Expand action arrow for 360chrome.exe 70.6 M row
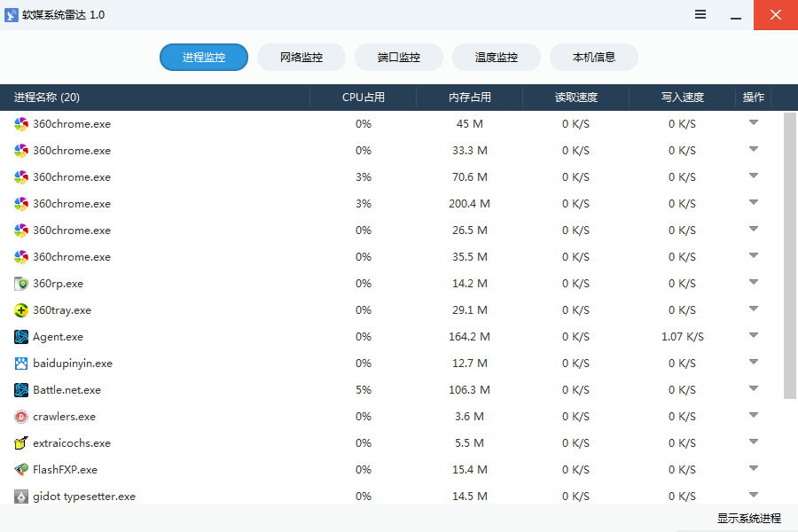This screenshot has height=532, width=798. [754, 176]
